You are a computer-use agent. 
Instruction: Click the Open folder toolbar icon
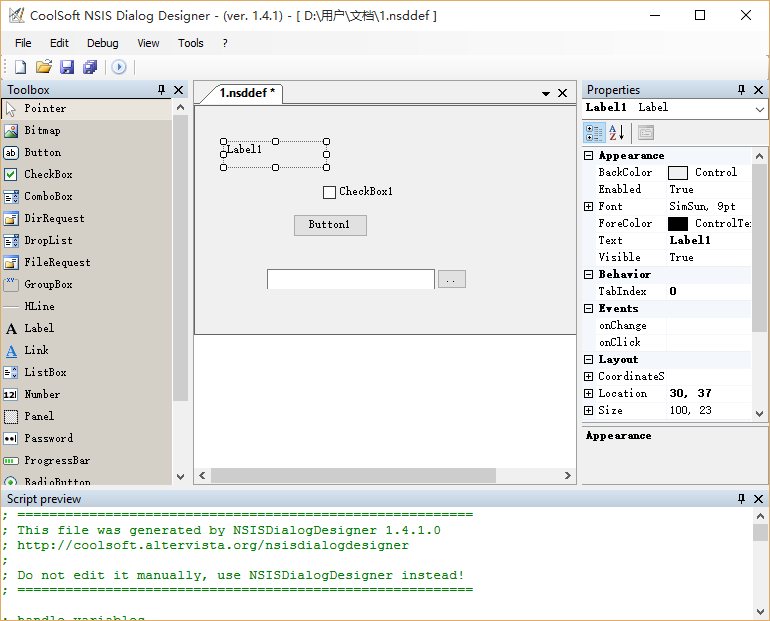tap(43, 67)
